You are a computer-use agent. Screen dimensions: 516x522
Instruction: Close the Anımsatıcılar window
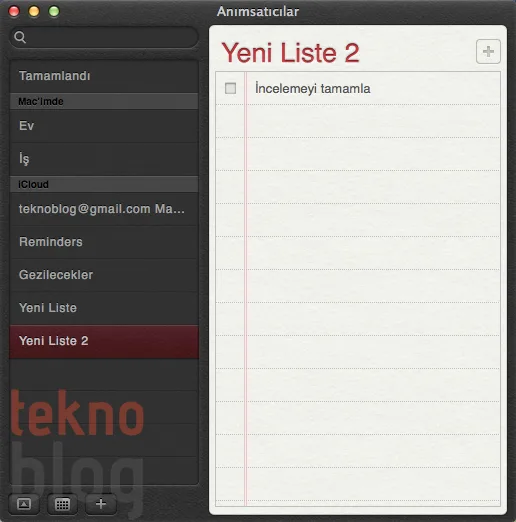[14, 11]
